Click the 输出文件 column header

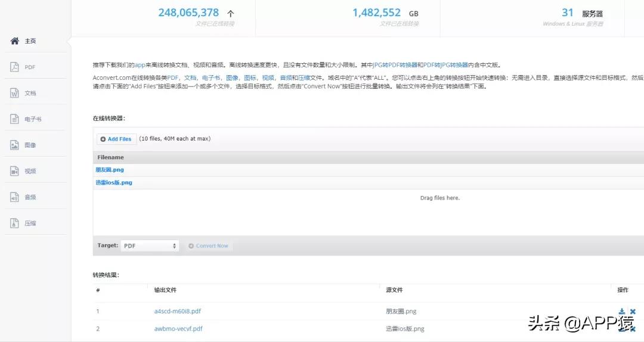(165, 290)
